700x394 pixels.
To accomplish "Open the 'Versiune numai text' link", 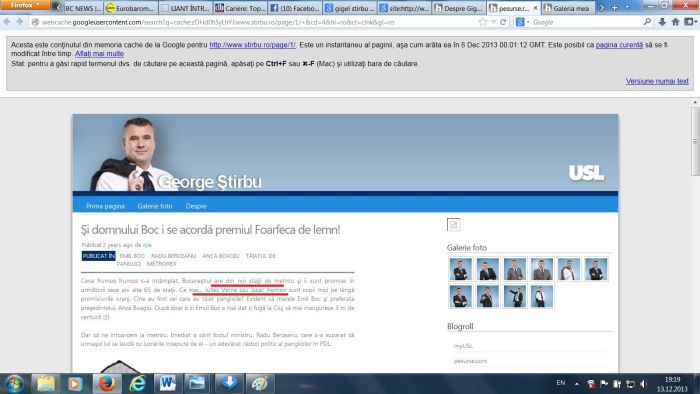I will click(657, 81).
